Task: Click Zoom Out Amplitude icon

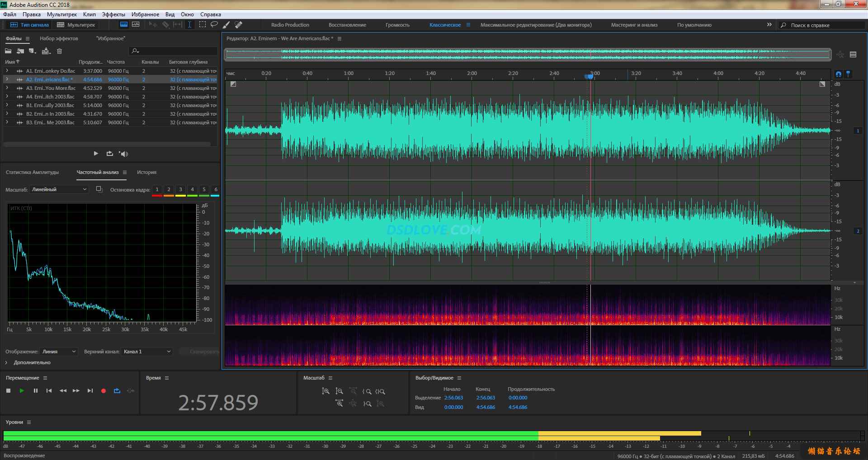Action: click(339, 391)
